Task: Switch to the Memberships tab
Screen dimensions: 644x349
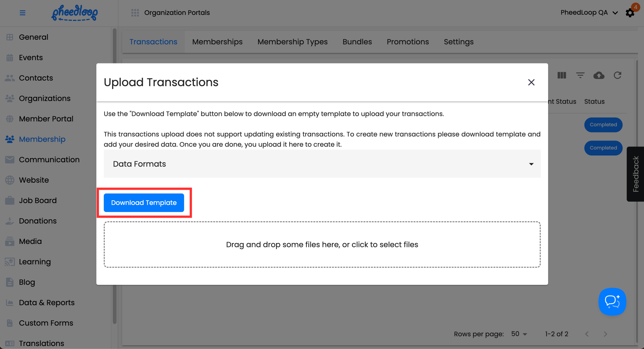Action: [x=217, y=42]
